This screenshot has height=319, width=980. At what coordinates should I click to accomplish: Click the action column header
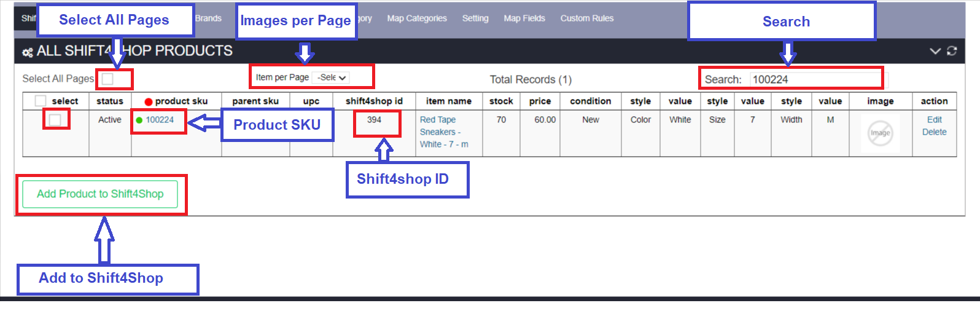tap(934, 101)
